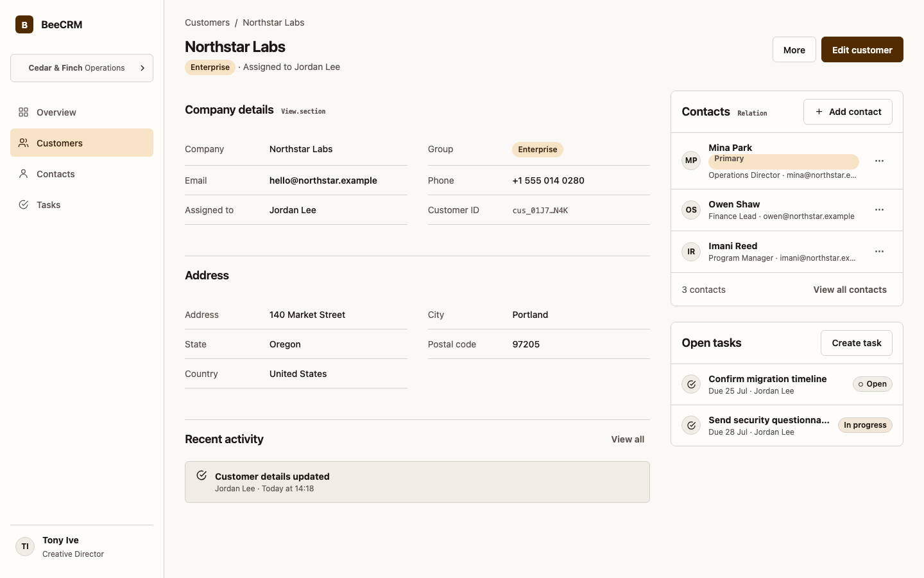Open the Confirm migration timeline task

point(767,379)
